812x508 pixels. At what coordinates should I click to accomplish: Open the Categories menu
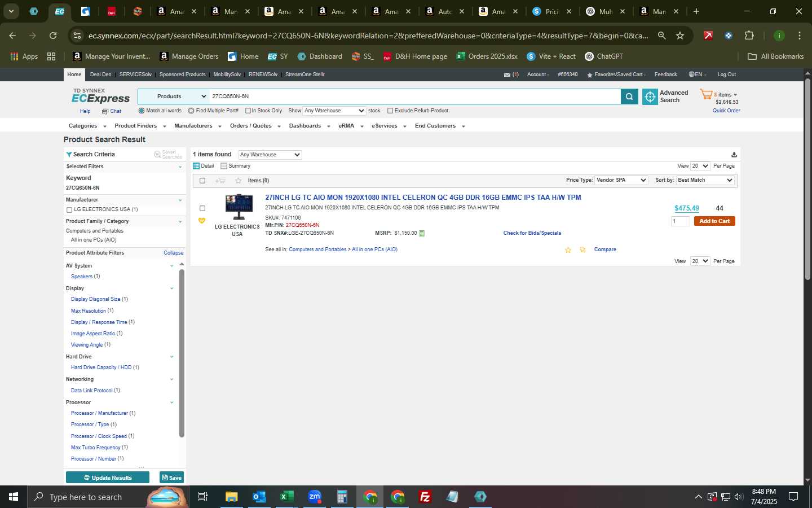coord(87,126)
